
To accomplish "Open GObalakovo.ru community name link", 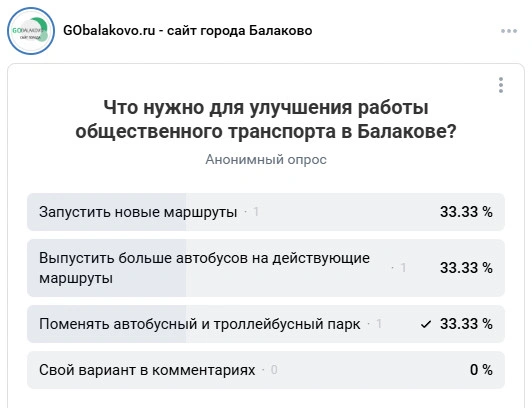I will point(188,31).
